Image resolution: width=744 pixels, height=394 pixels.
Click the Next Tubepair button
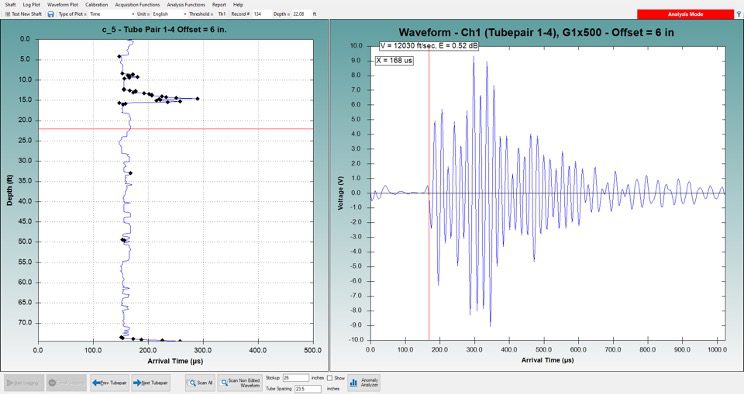pyautogui.click(x=150, y=383)
